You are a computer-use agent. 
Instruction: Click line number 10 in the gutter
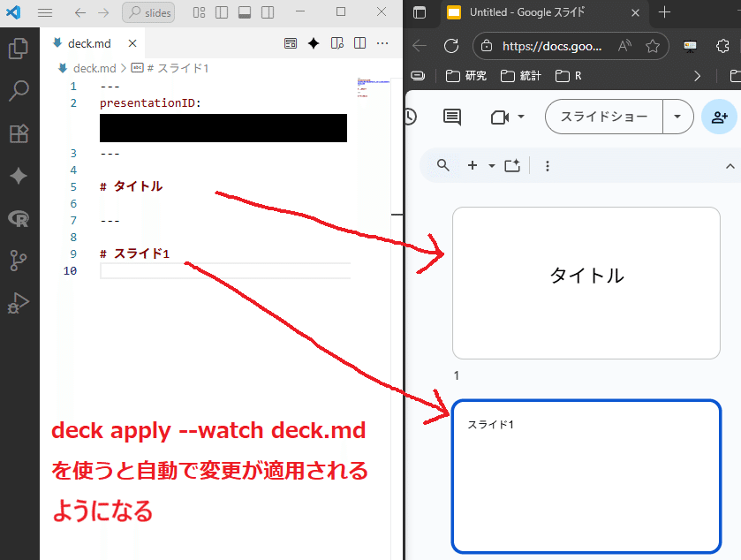(x=70, y=271)
